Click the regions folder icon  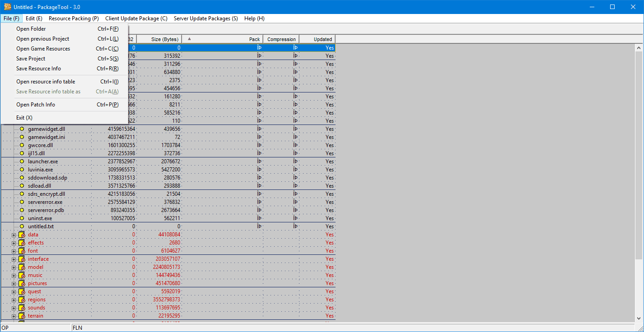pos(22,300)
